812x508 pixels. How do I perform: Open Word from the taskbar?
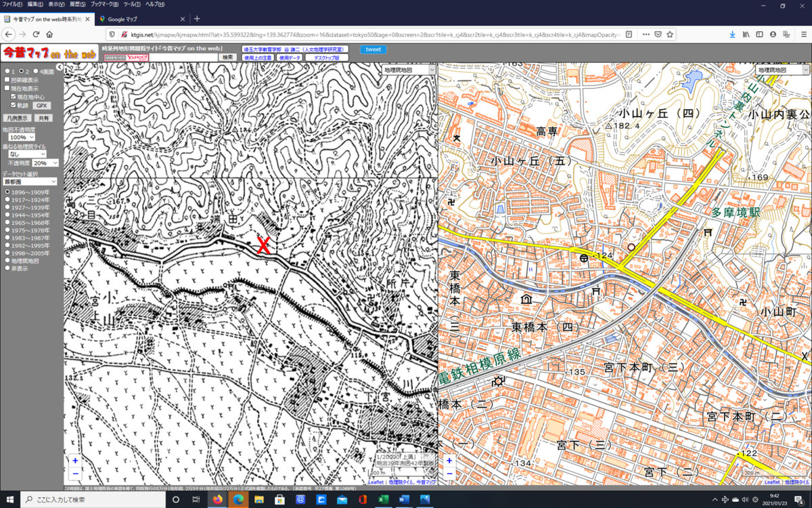[x=404, y=499]
